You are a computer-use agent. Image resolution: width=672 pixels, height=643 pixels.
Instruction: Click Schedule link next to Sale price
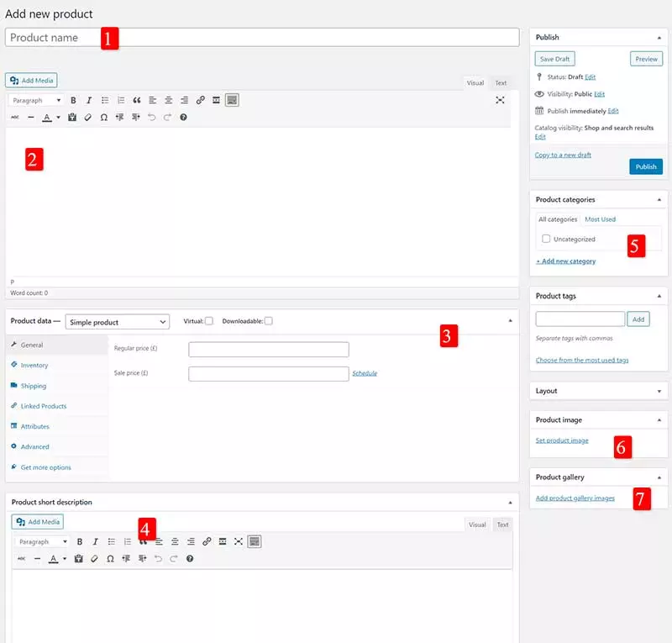coord(365,373)
